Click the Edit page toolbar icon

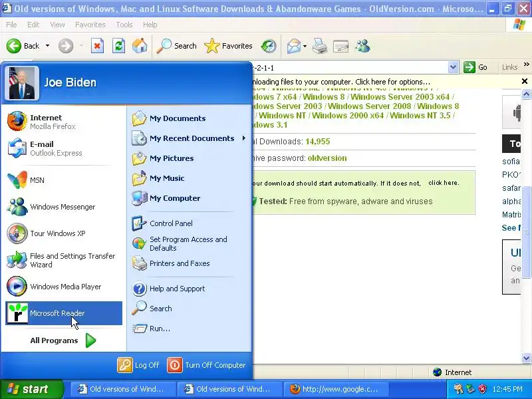point(341,46)
